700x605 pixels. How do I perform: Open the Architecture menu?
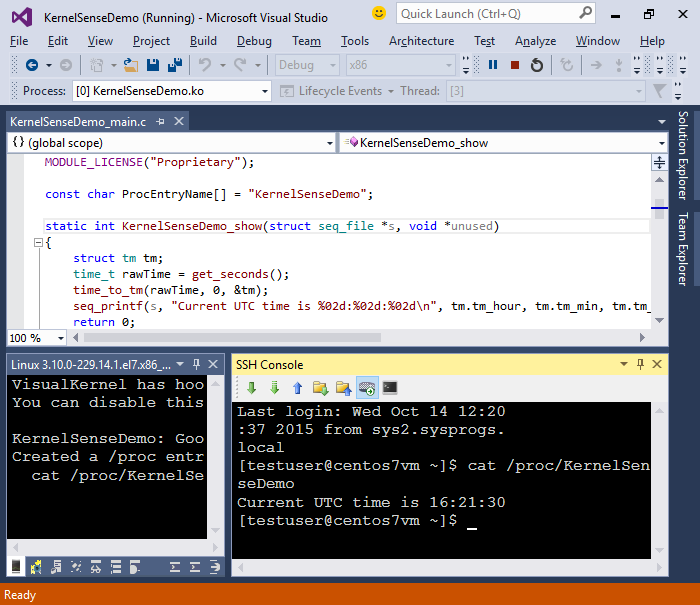point(421,41)
